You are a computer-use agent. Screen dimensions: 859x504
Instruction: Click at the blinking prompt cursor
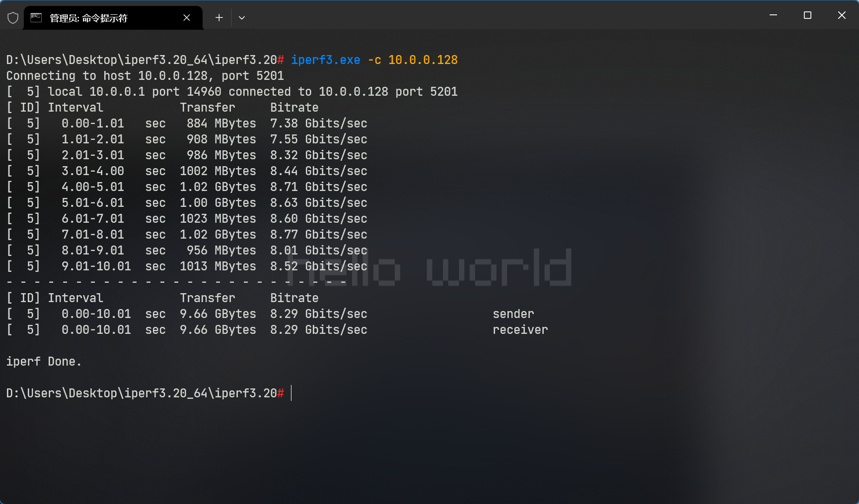click(291, 393)
